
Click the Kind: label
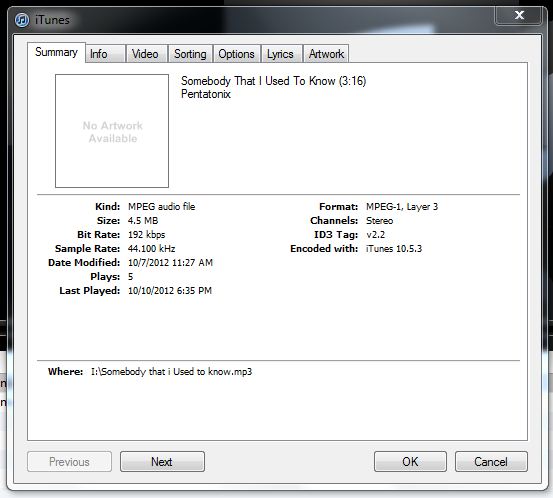[108, 207]
